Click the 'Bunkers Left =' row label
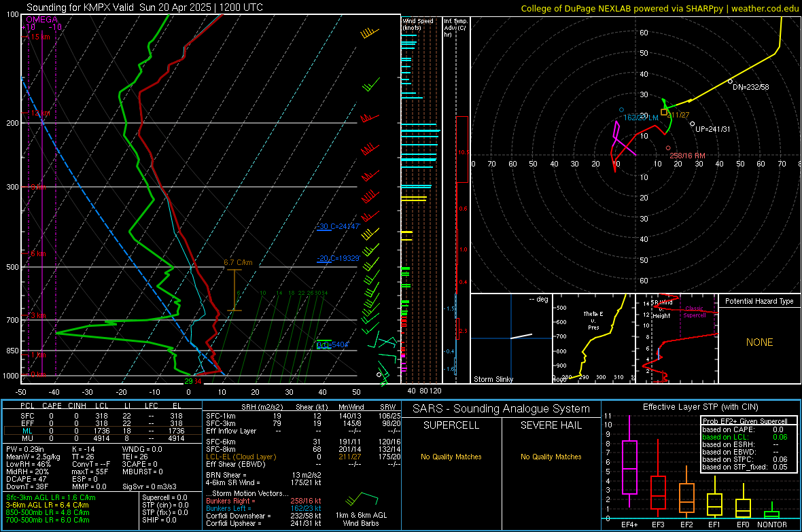Screen dimensions: 802x532 [228, 508]
